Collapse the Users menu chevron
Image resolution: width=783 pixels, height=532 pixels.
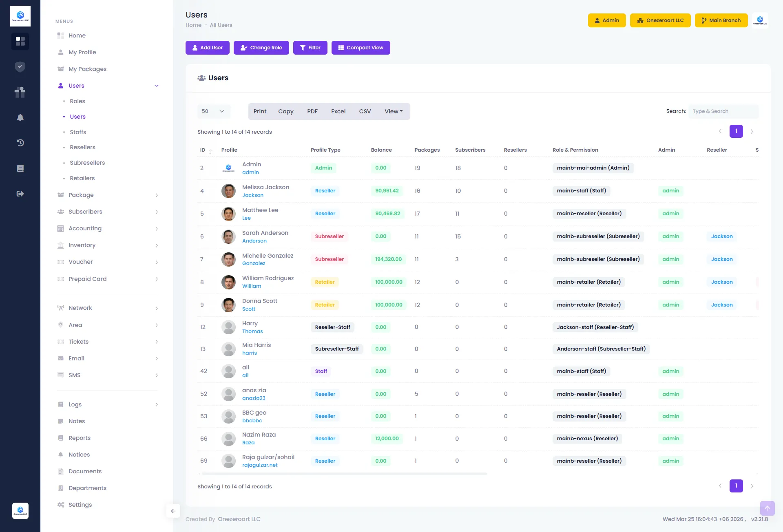point(157,86)
